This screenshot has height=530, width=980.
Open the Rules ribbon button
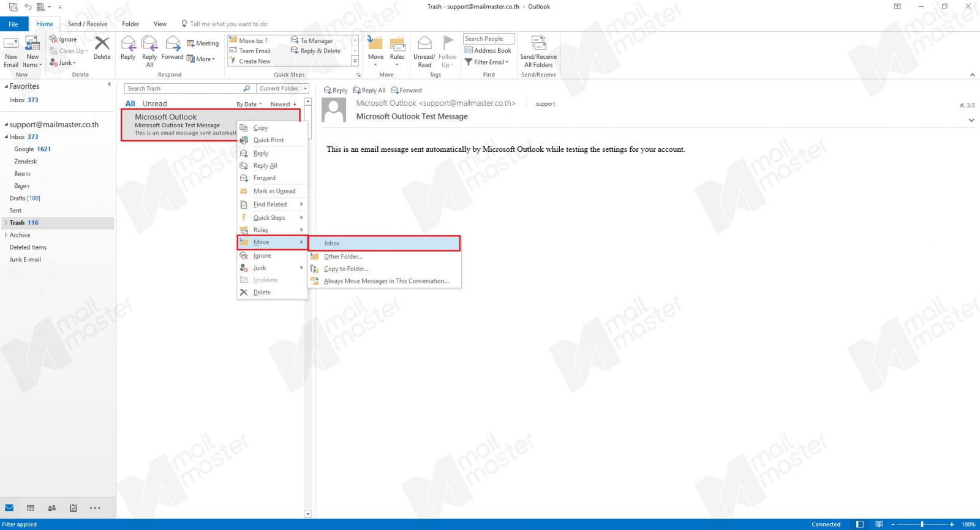click(x=398, y=51)
